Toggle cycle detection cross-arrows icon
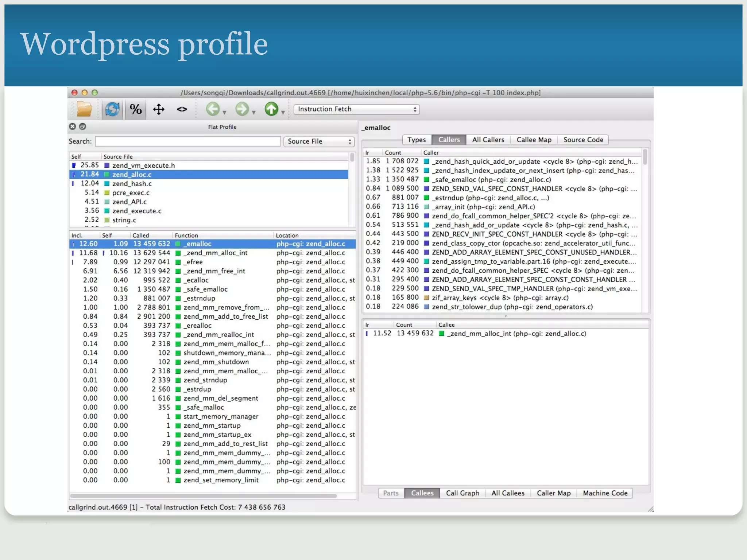 click(159, 109)
